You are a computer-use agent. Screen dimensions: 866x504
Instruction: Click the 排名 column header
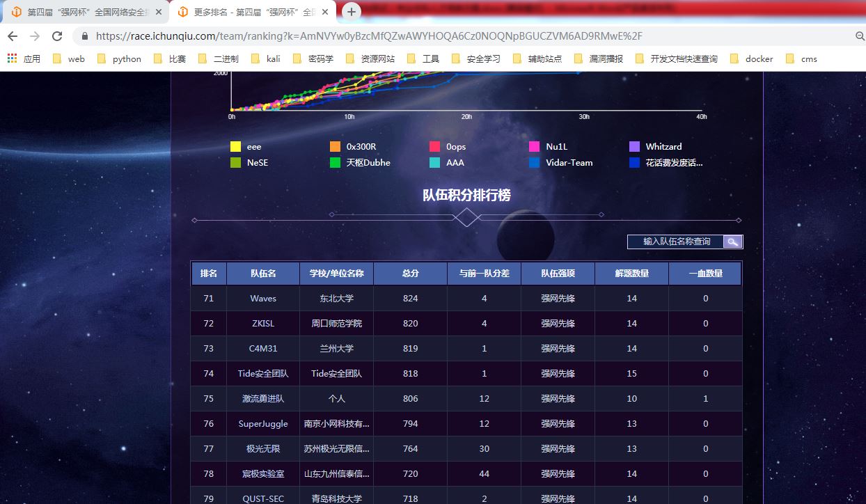point(209,274)
